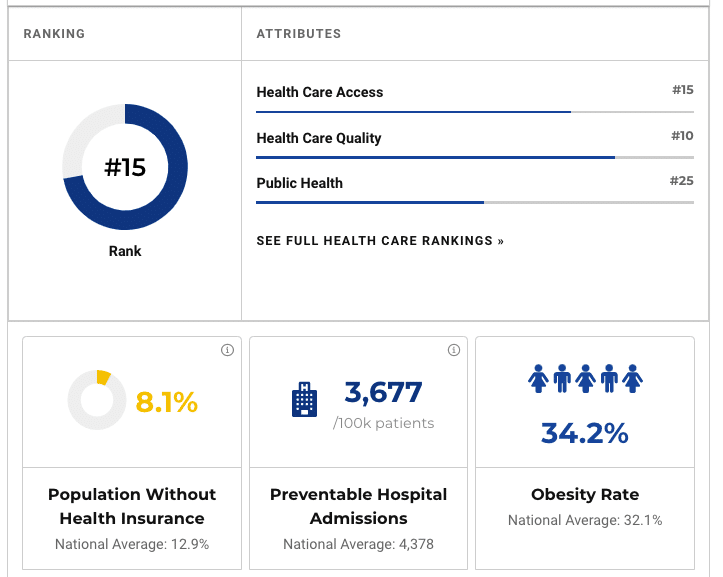Click the people figures icon above obesity rate
Image resolution: width=723 pixels, height=577 pixels.
click(x=585, y=378)
